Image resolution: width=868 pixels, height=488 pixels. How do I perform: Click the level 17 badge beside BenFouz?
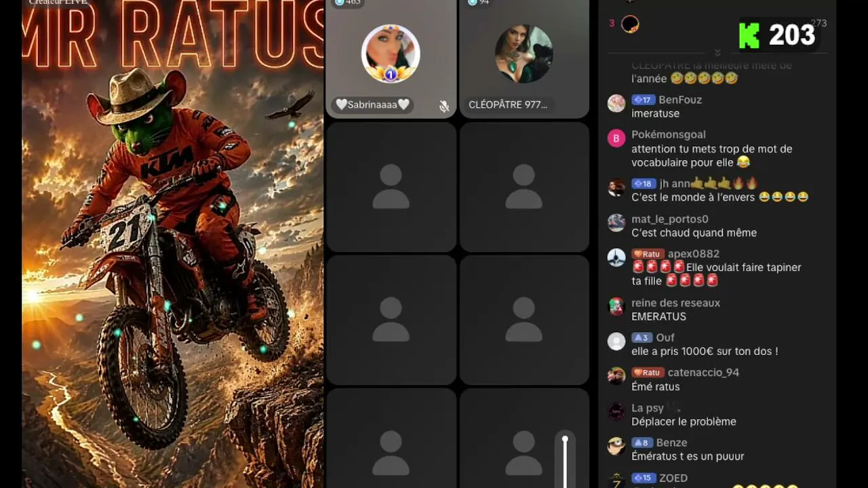pyautogui.click(x=643, y=100)
